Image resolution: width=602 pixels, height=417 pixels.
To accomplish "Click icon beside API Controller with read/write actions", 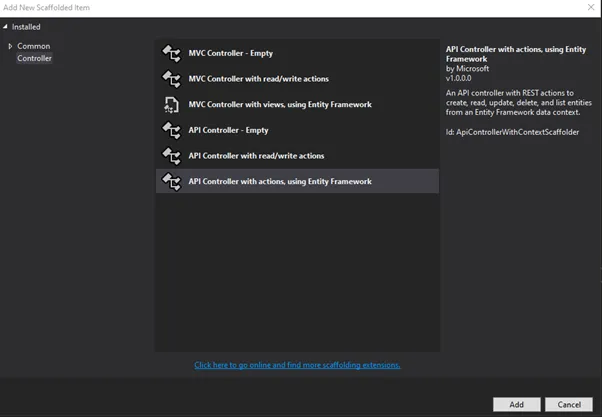I will click(x=171, y=156).
